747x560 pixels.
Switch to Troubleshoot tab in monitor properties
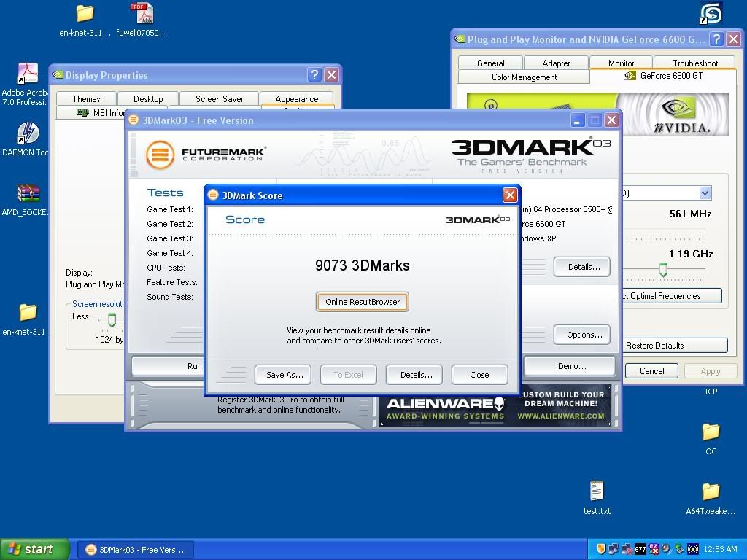coord(695,63)
